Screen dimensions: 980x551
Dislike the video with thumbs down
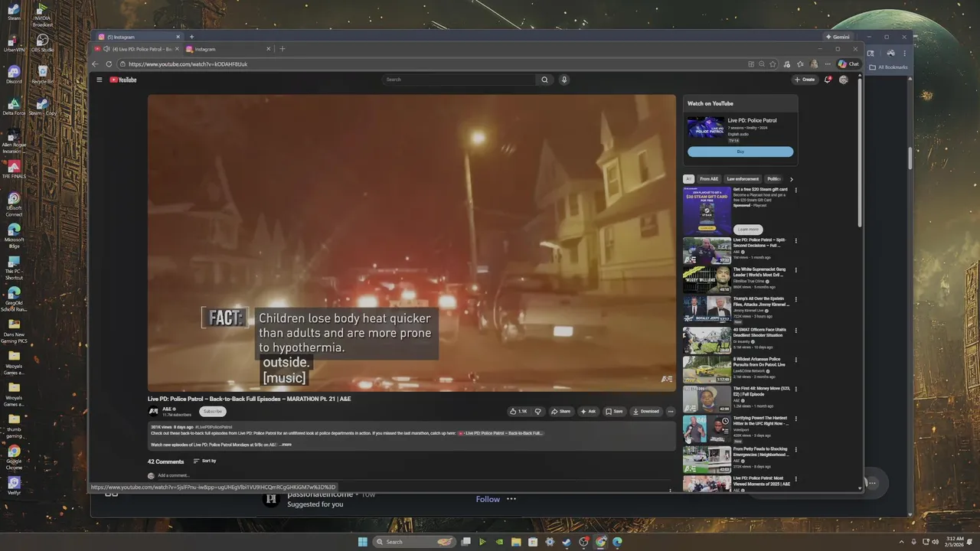point(537,411)
